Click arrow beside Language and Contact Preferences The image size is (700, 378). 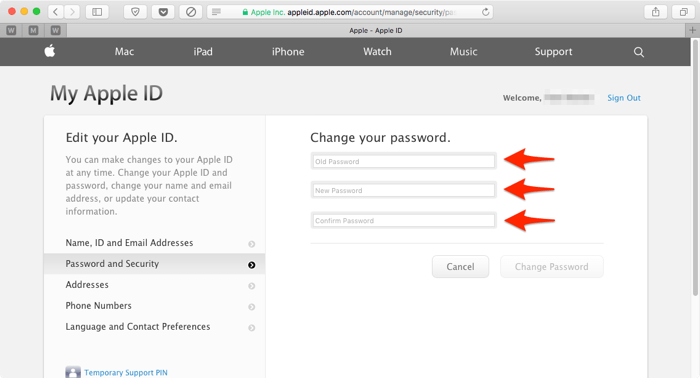click(252, 328)
